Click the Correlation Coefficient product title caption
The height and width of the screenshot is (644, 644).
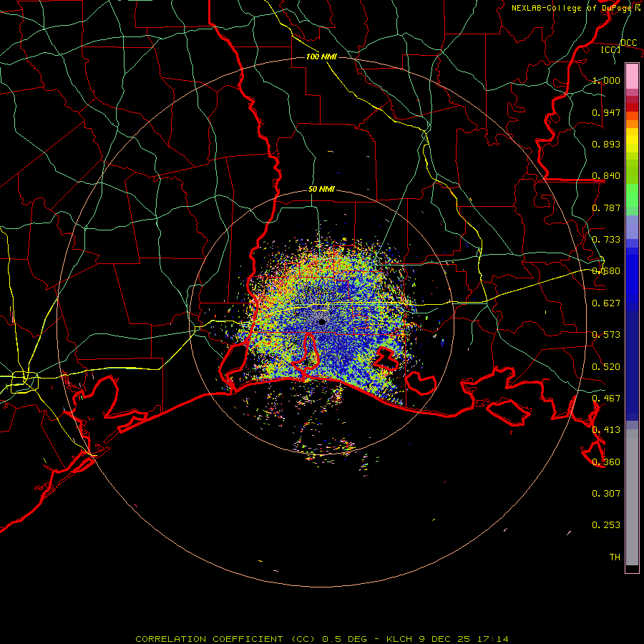322,639
